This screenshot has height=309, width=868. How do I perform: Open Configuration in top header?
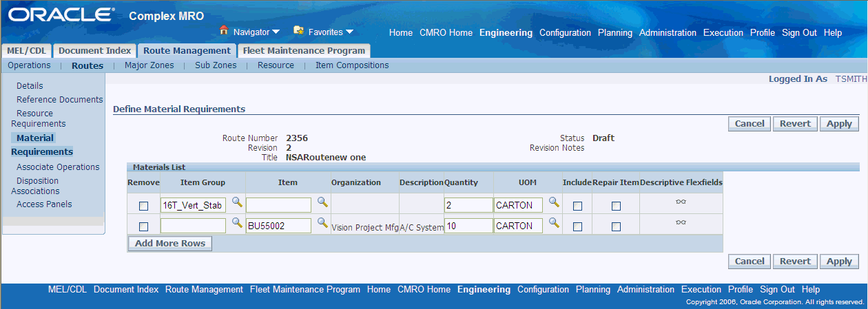[565, 32]
